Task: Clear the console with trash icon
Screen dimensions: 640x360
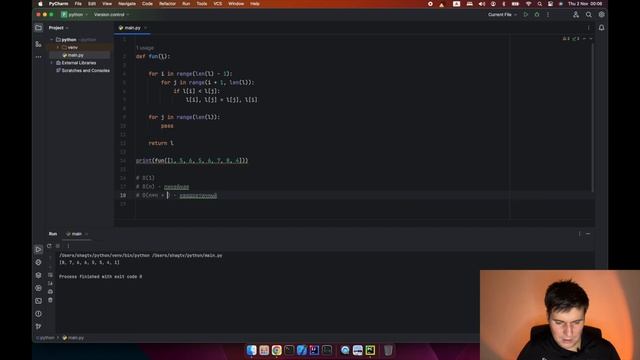Action: pos(50,300)
